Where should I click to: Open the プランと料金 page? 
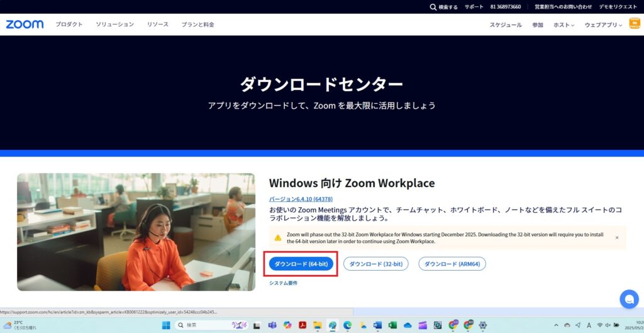[x=198, y=25]
